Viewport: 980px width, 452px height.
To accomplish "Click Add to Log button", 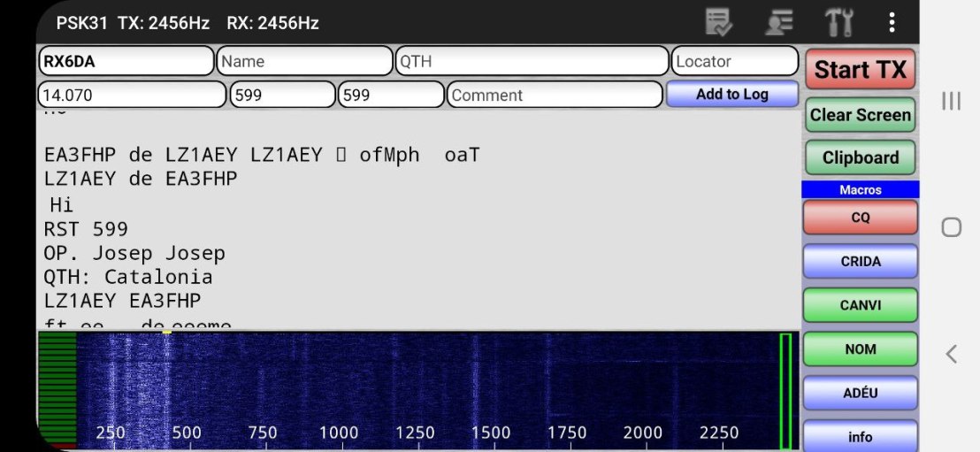I will click(x=731, y=95).
